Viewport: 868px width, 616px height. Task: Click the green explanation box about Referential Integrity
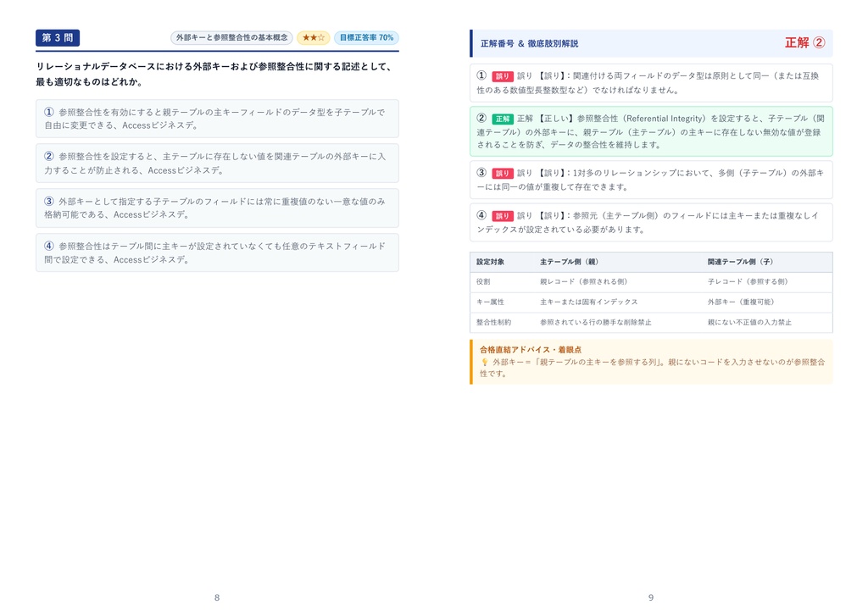[x=651, y=131]
